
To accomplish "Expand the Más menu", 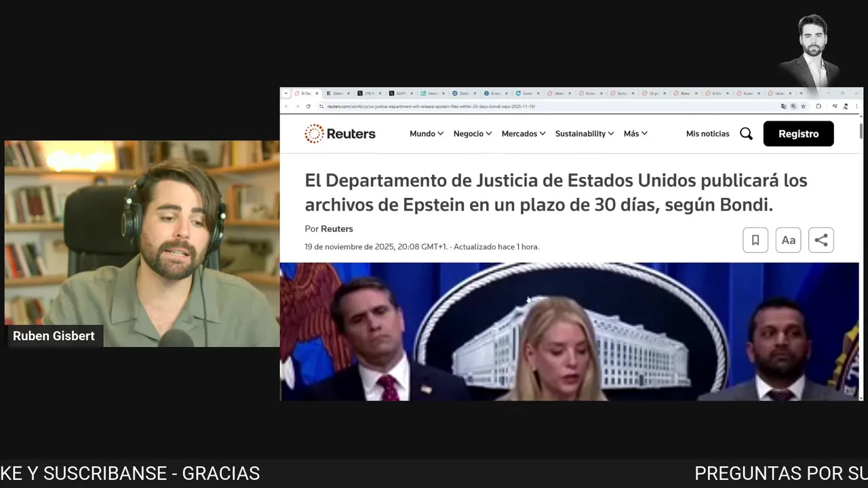I will coord(635,134).
